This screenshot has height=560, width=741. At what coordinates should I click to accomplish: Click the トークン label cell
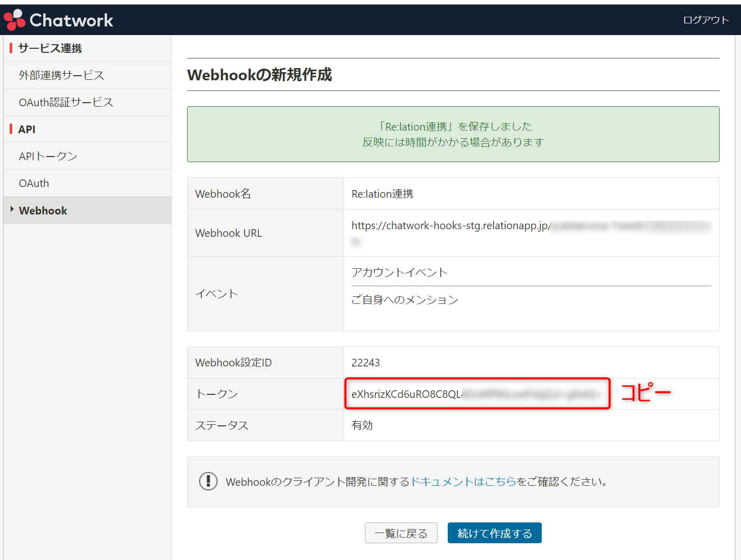[x=266, y=394]
